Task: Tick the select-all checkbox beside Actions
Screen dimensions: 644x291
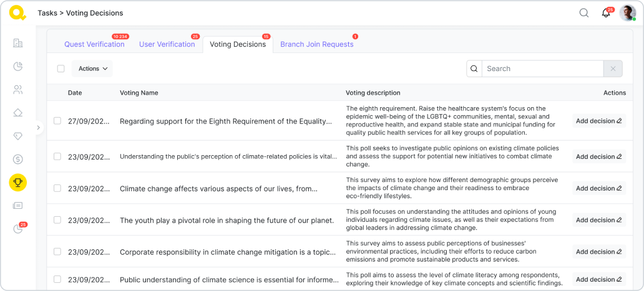Action: (61, 69)
